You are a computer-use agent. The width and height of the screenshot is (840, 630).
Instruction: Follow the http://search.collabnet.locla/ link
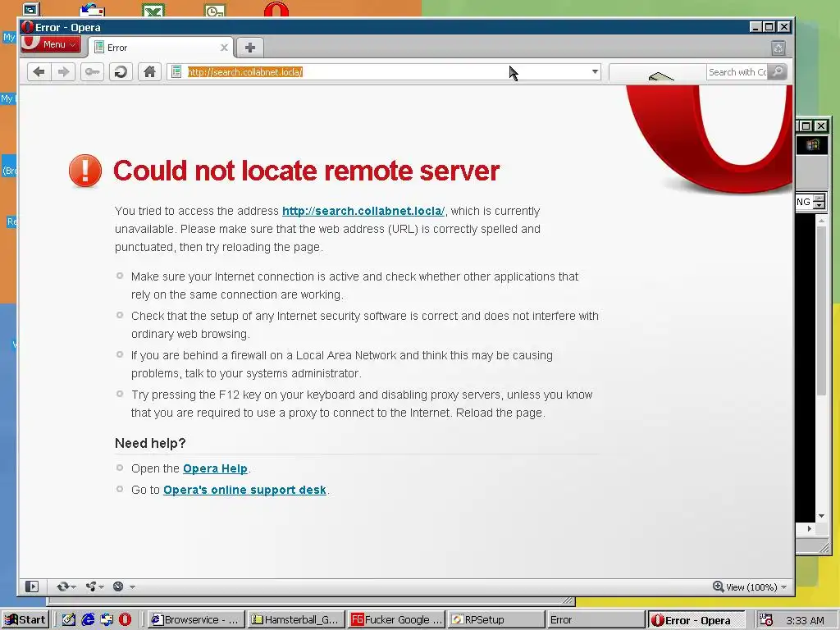coord(363,211)
